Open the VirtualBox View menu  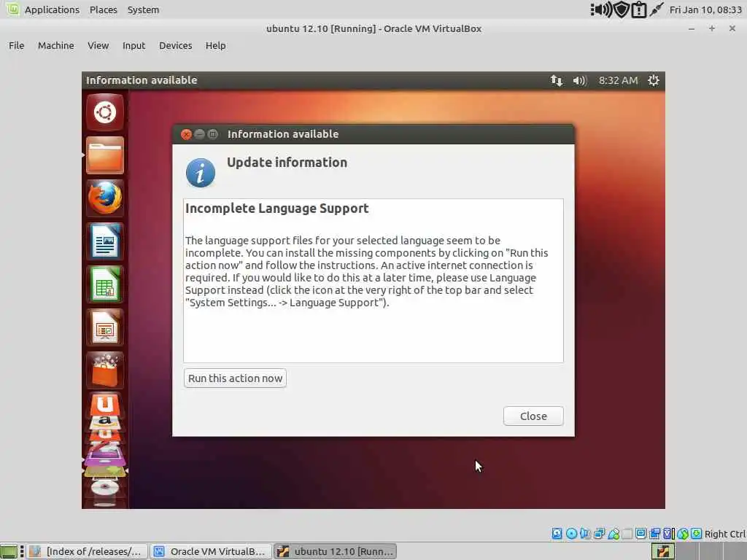tap(98, 46)
